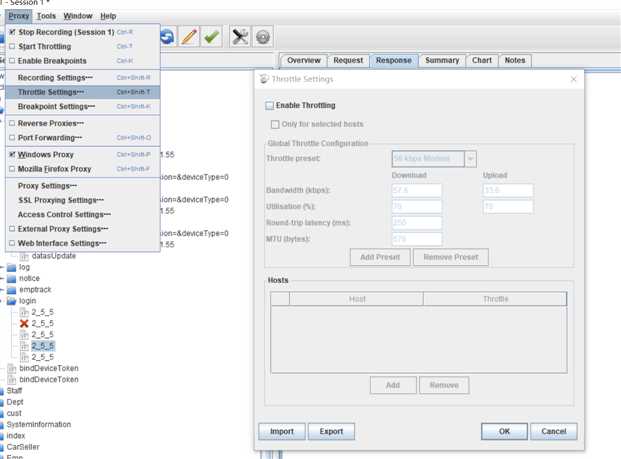Click the Remove Preset button

coord(451,257)
